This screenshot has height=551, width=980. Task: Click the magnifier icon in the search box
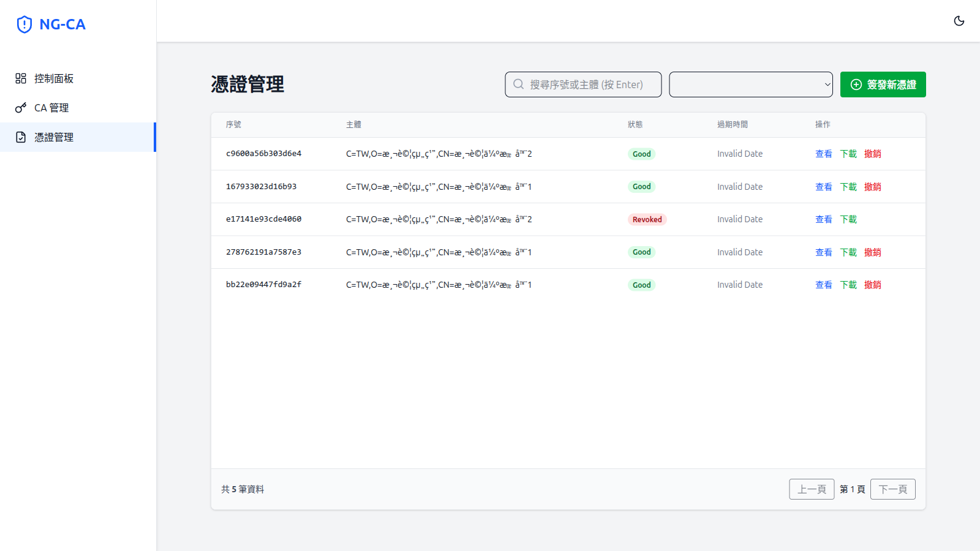point(519,84)
